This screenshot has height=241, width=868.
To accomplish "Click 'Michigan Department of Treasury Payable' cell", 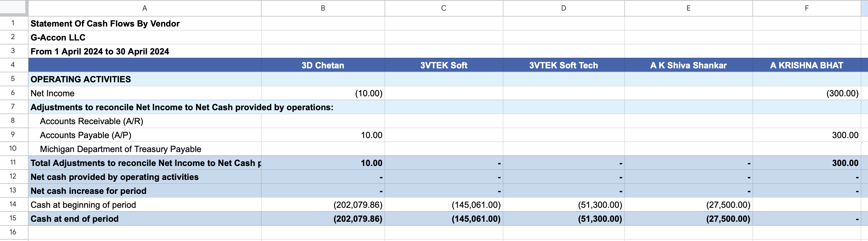I will (x=144, y=149).
